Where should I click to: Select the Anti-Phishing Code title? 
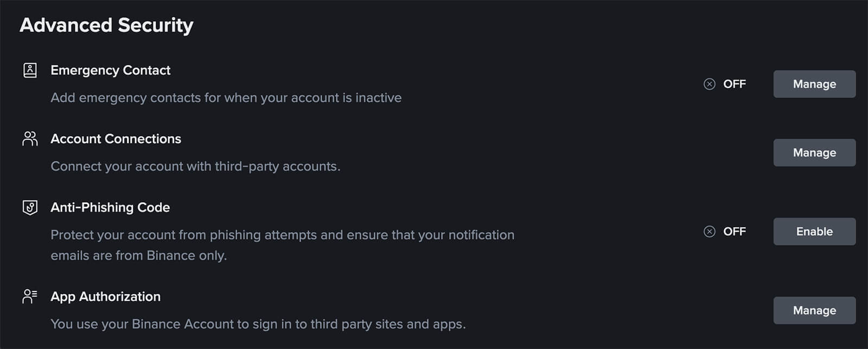[110, 208]
